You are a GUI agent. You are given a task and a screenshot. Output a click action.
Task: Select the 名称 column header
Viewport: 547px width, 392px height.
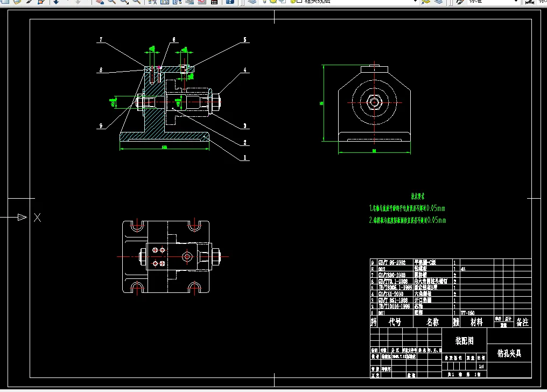(432, 322)
